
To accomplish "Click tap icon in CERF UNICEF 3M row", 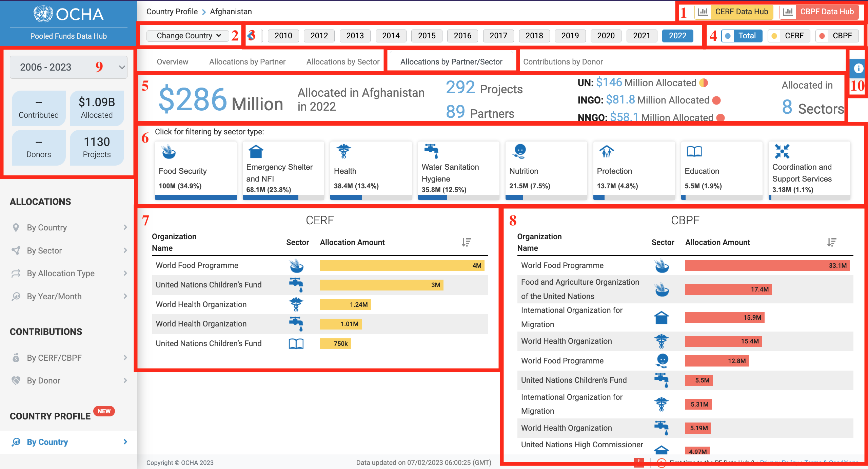I will coord(296,285).
